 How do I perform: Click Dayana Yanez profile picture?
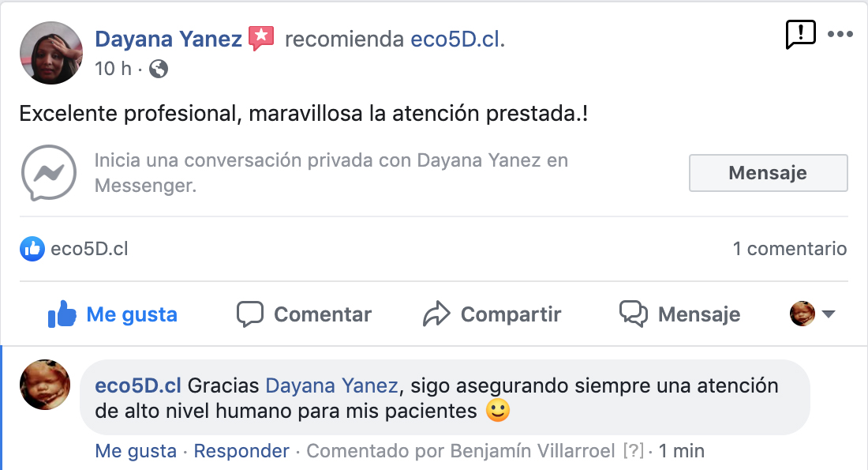[x=51, y=53]
